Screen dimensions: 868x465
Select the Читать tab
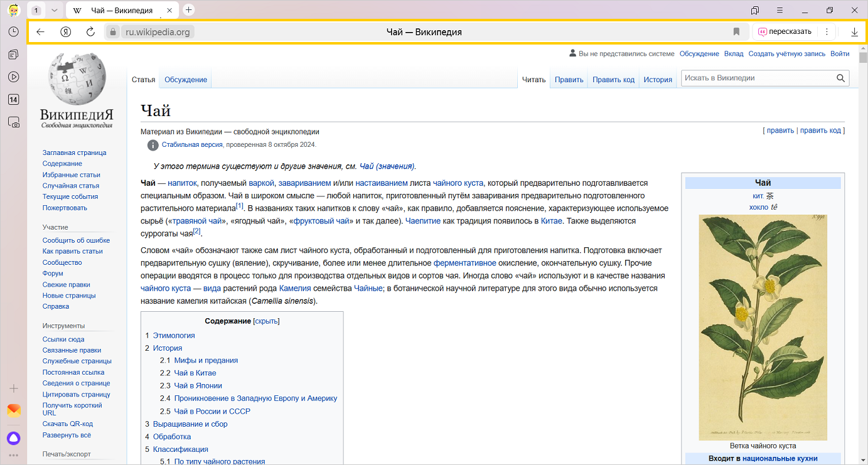[534, 80]
